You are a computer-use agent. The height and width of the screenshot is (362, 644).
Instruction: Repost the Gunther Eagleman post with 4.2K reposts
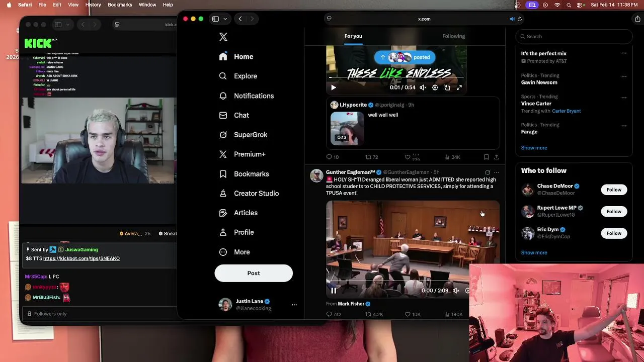click(374, 314)
